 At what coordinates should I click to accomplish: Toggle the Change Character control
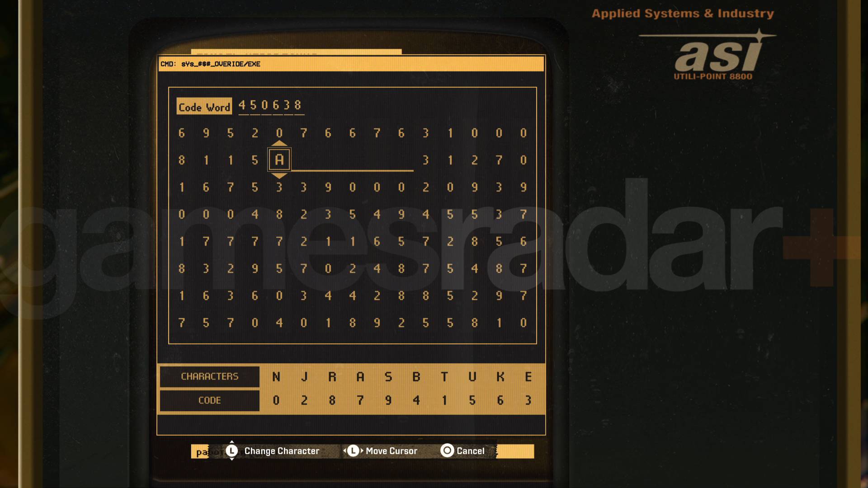(x=231, y=450)
